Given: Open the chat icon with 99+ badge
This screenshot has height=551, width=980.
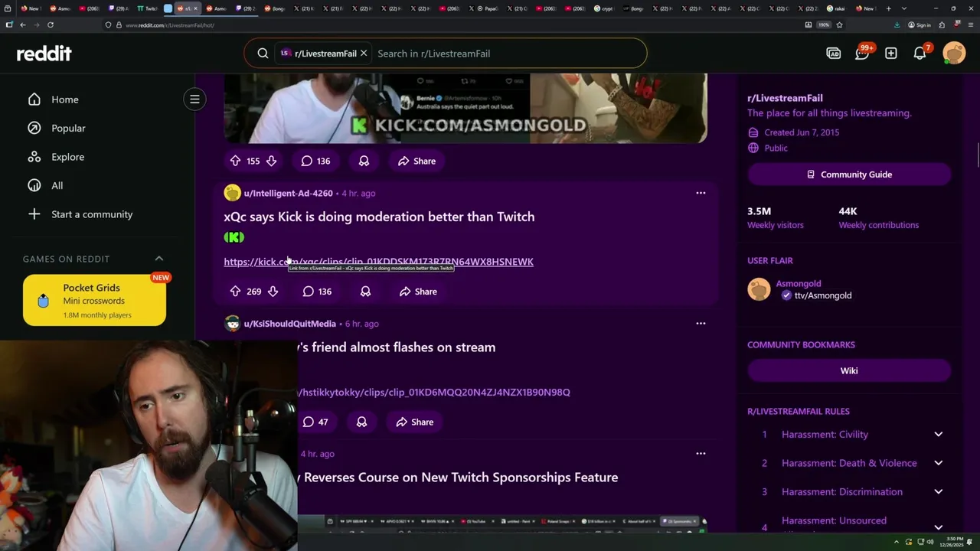Looking at the screenshot, I should 862,54.
